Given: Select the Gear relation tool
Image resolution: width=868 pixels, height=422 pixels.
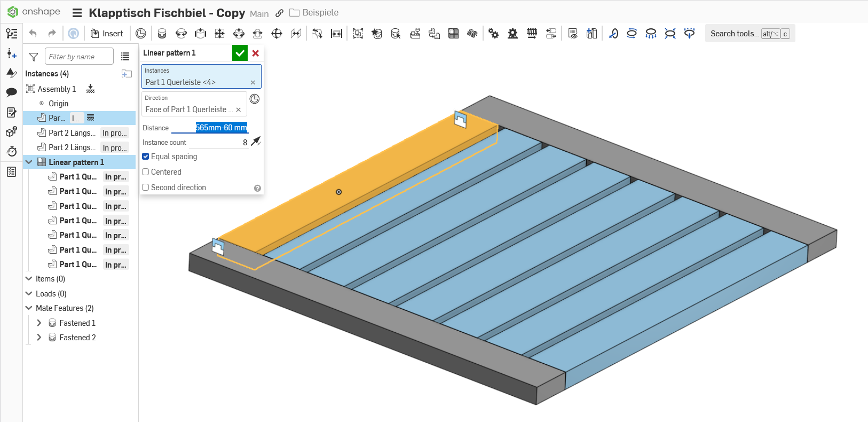Looking at the screenshot, I should [494, 33].
